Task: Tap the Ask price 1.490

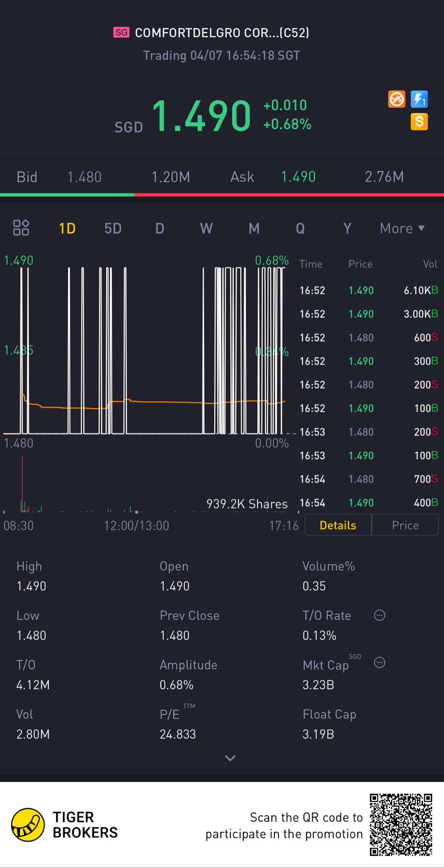Action: click(298, 177)
